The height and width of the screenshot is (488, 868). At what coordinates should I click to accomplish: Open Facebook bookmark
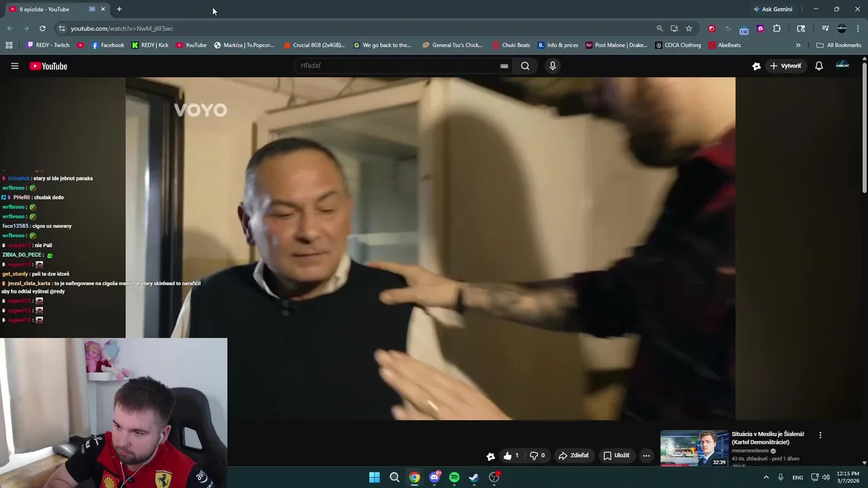coord(107,45)
